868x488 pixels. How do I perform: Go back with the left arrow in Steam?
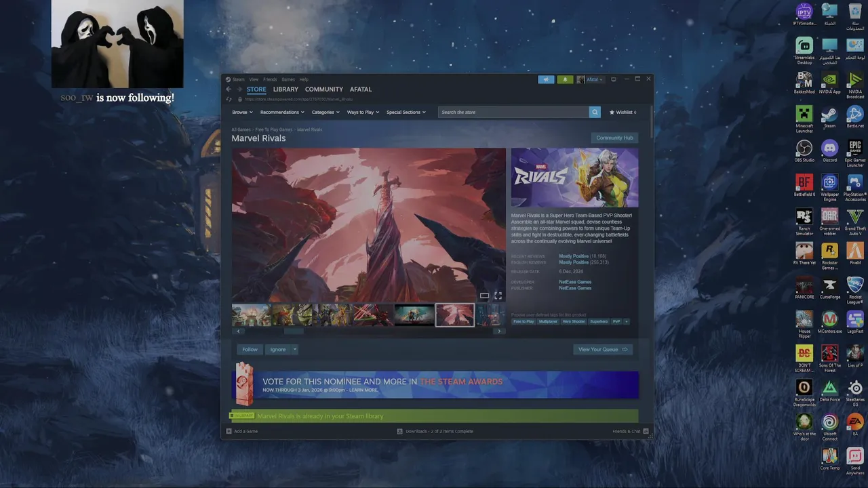pos(229,89)
